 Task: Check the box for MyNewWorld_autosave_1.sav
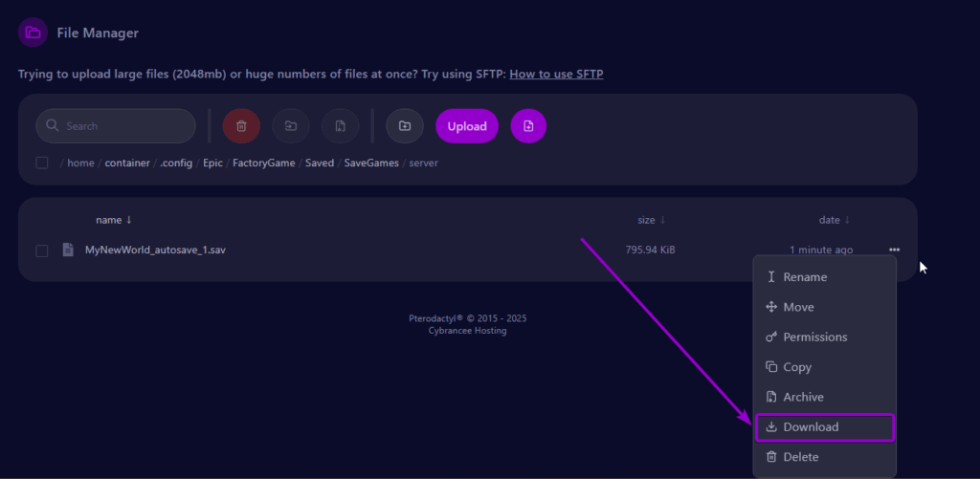pos(42,250)
